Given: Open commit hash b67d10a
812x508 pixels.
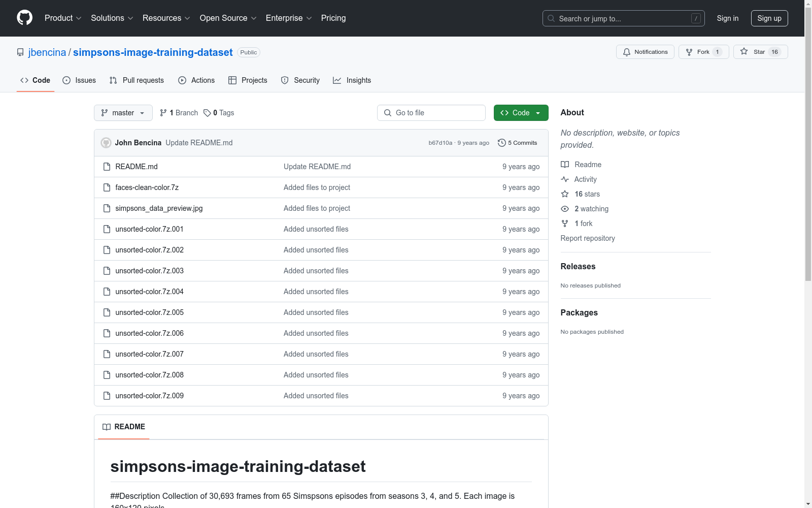Looking at the screenshot, I should (440, 143).
